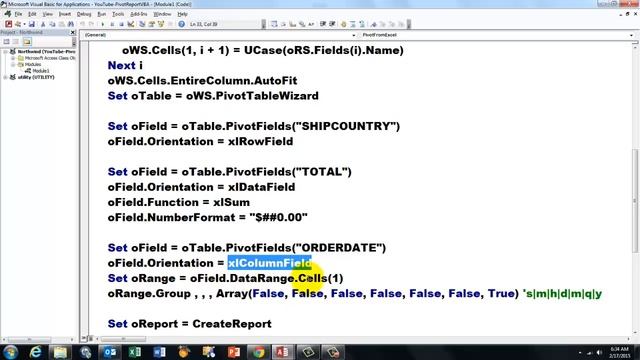Open the Help menu

click(182, 14)
